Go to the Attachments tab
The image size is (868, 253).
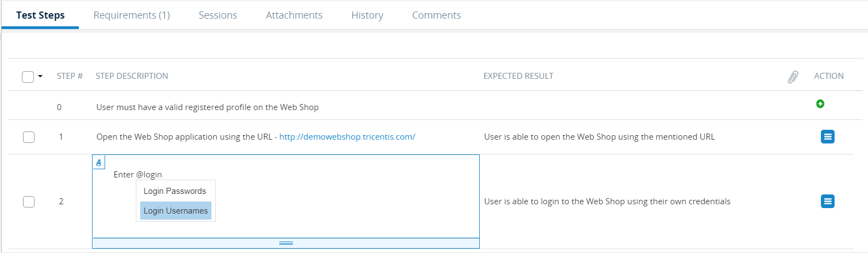point(294,15)
